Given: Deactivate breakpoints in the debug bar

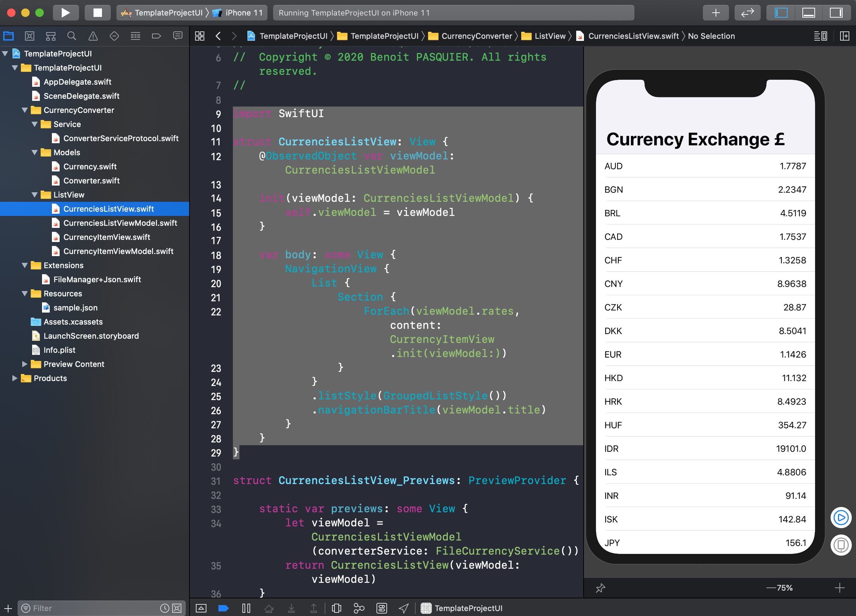Looking at the screenshot, I should tap(223, 608).
